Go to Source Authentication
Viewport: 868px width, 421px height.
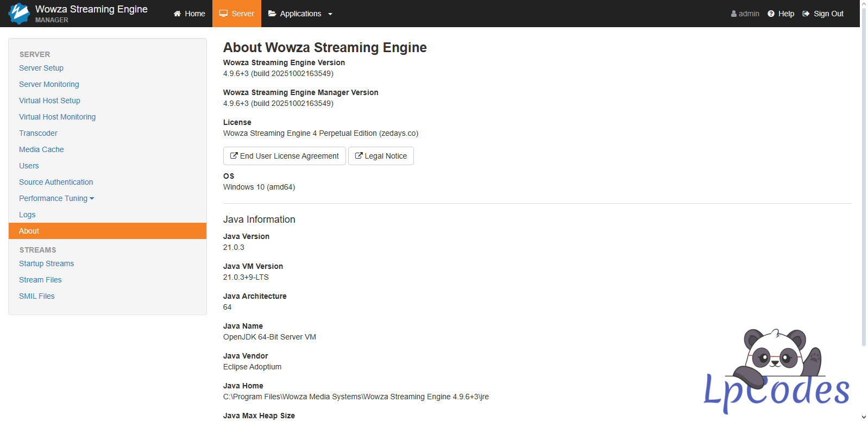click(56, 182)
